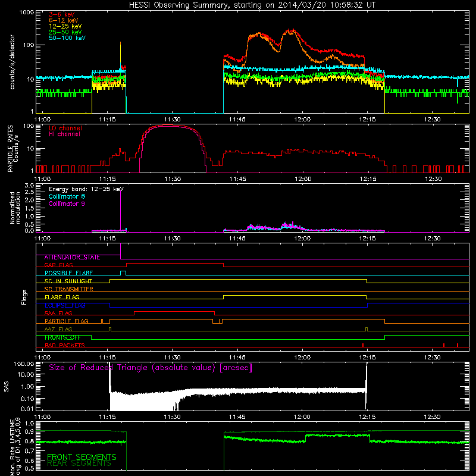This screenshot has height=476, width=476.
Task: Click the yellow FLARE_FLAG label
Action: pos(62,297)
